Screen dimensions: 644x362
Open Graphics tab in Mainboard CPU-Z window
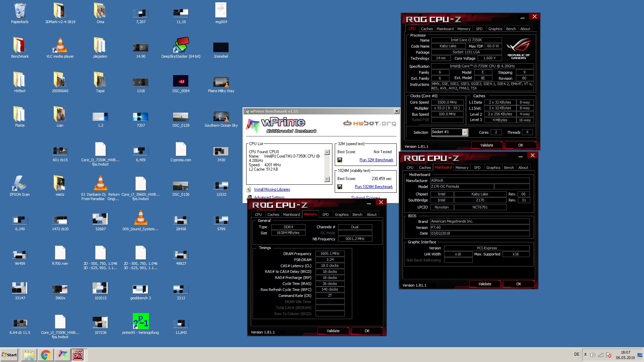pyautogui.click(x=493, y=168)
